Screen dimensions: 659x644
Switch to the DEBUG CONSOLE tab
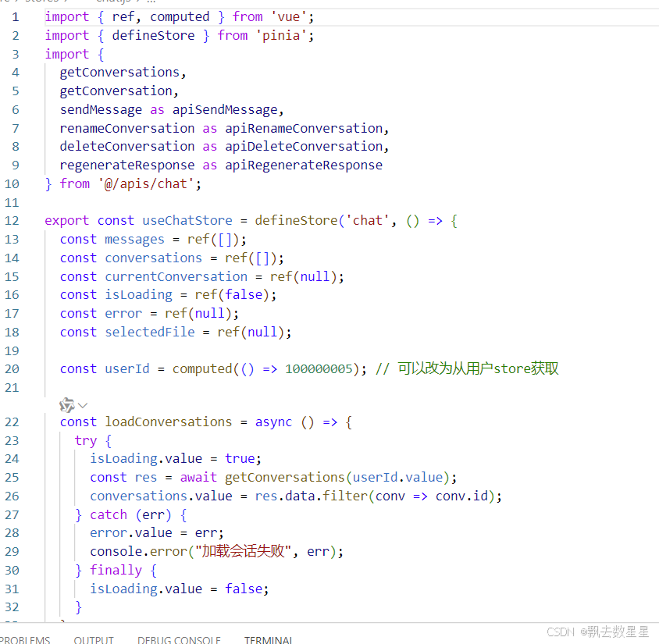(179, 640)
